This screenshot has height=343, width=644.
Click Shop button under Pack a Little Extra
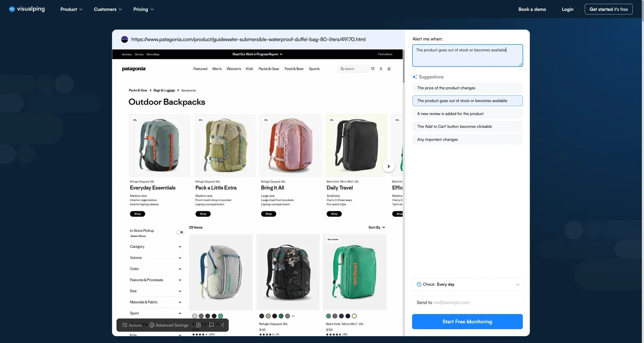click(x=203, y=214)
